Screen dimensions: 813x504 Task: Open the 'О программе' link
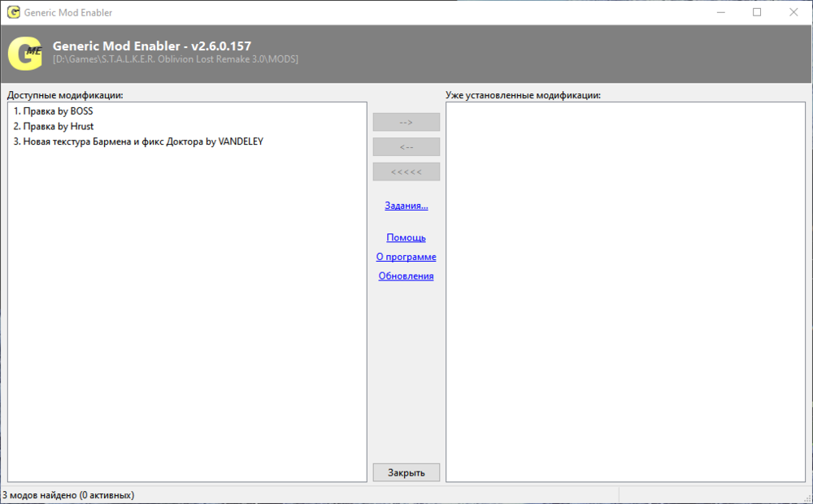pyautogui.click(x=406, y=257)
